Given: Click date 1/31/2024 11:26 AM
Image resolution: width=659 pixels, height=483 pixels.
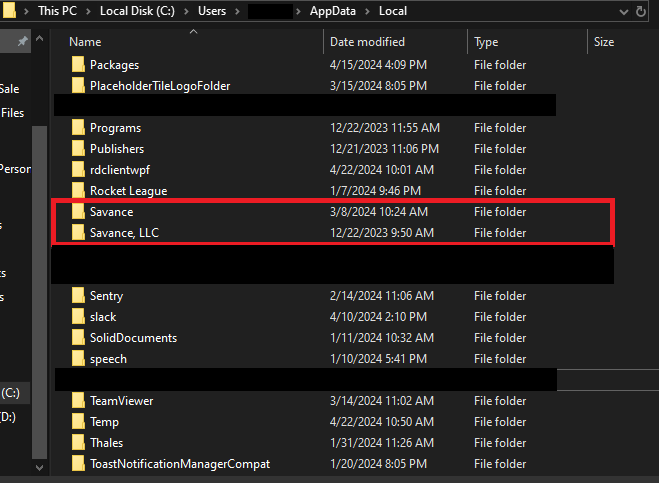Looking at the screenshot, I should pos(382,443).
